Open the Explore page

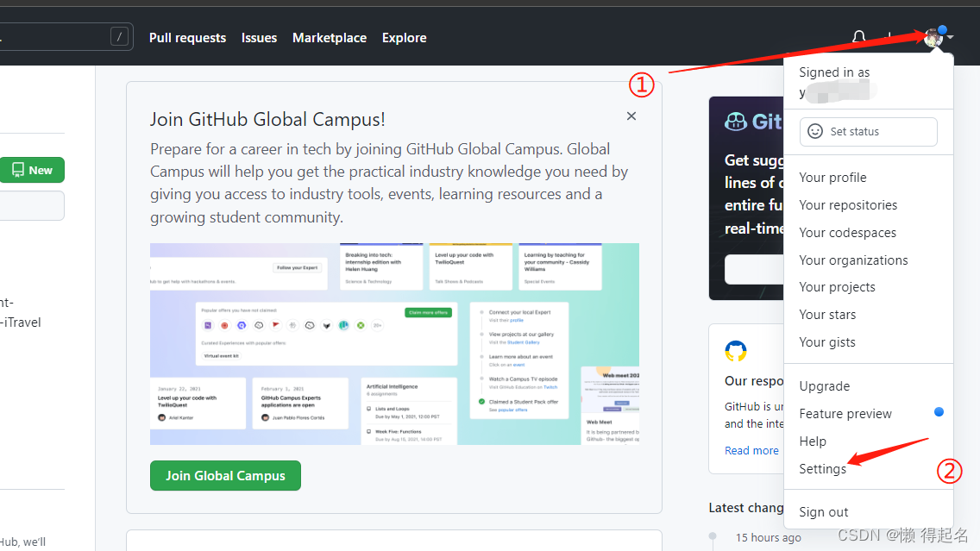[404, 37]
